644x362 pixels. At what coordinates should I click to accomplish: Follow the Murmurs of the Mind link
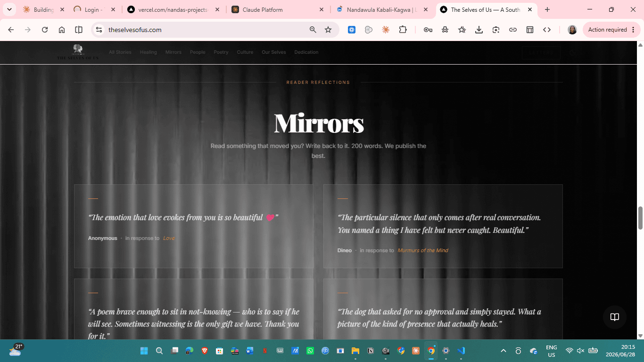pos(423,250)
